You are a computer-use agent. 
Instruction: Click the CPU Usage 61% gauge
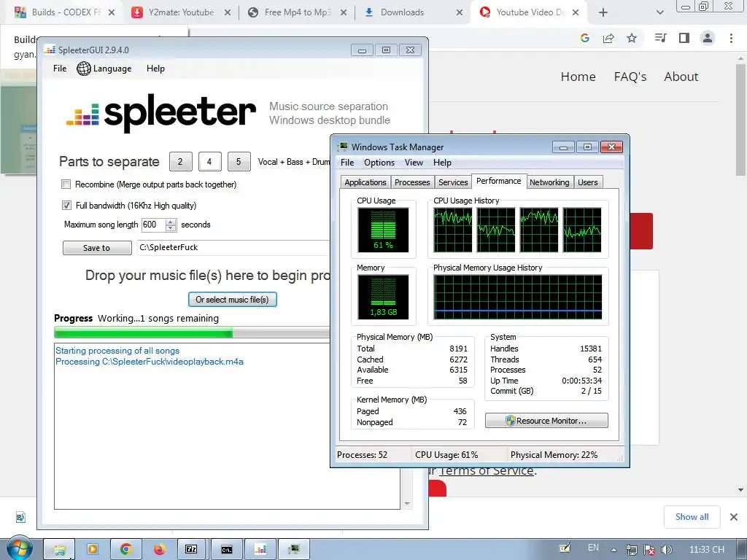(383, 230)
